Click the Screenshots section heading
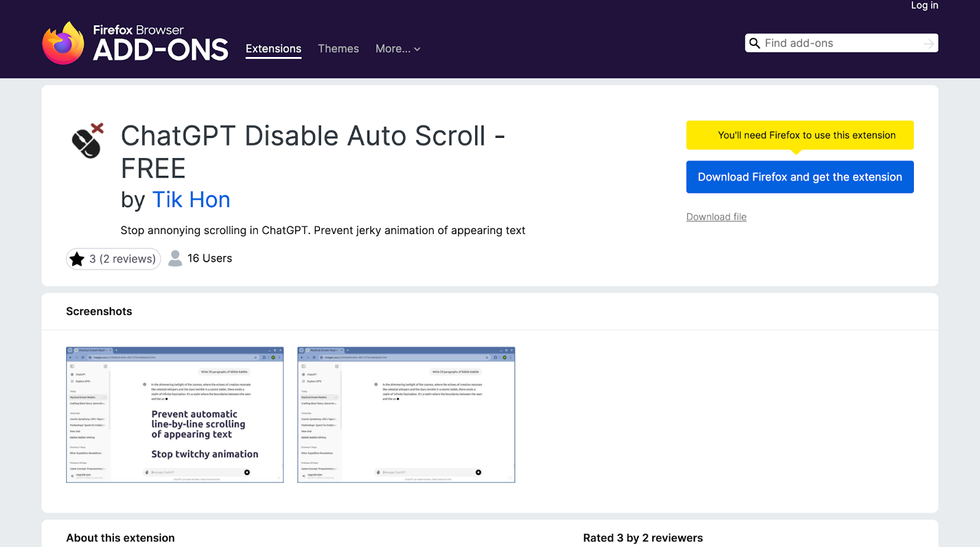Image resolution: width=980 pixels, height=547 pixels. click(x=99, y=312)
